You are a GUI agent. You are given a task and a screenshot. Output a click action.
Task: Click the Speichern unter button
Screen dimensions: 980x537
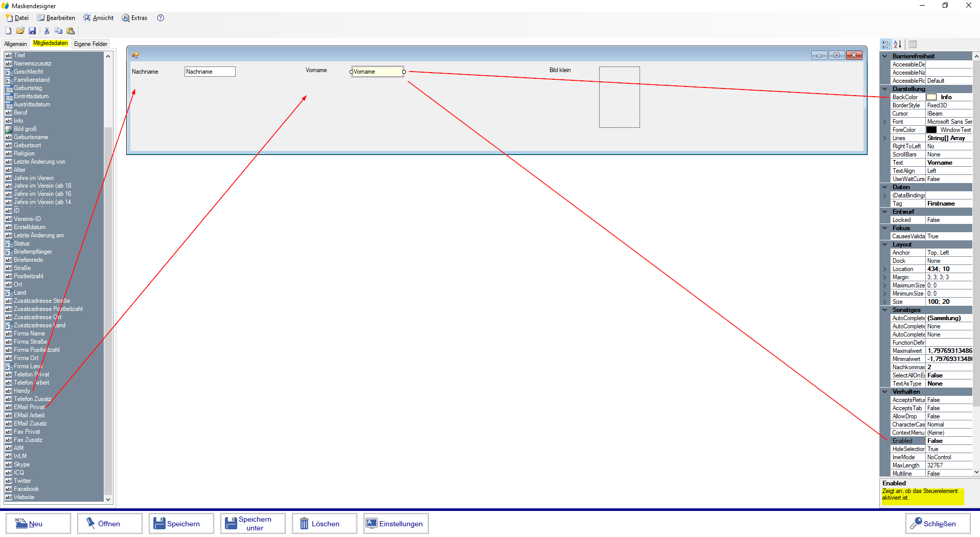253,523
